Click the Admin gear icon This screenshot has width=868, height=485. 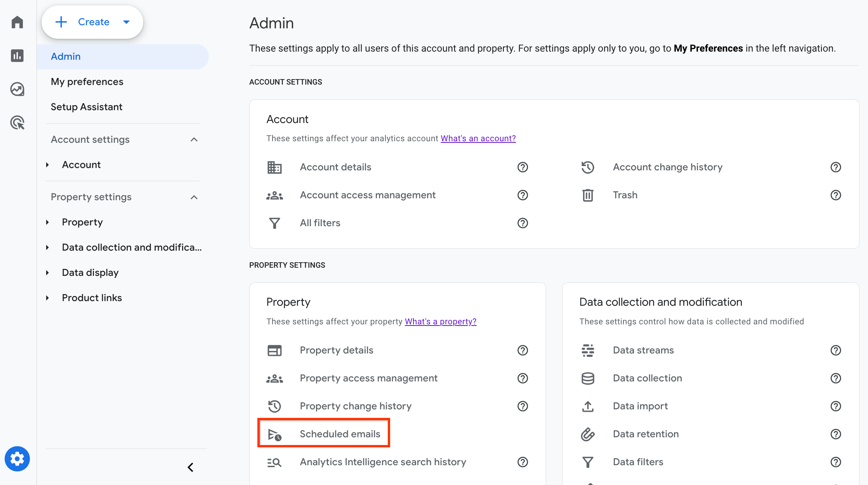tap(17, 459)
